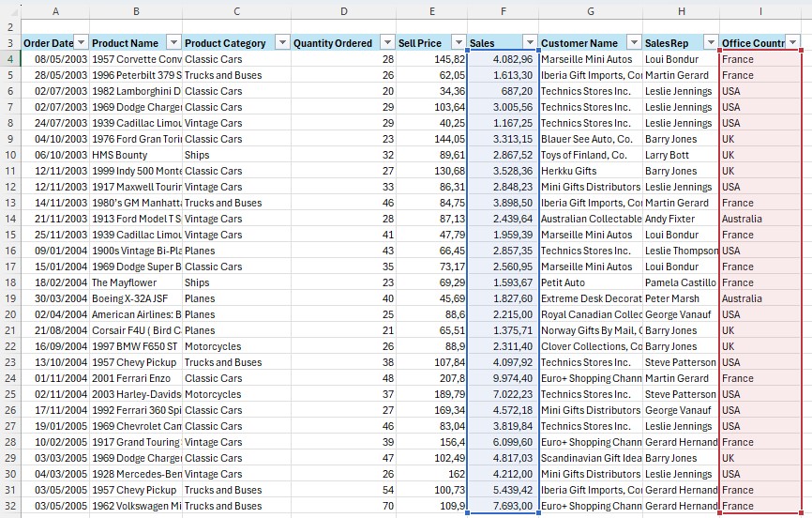Select column F by its header letter
Image resolution: width=812 pixels, height=518 pixels.
pos(504,11)
